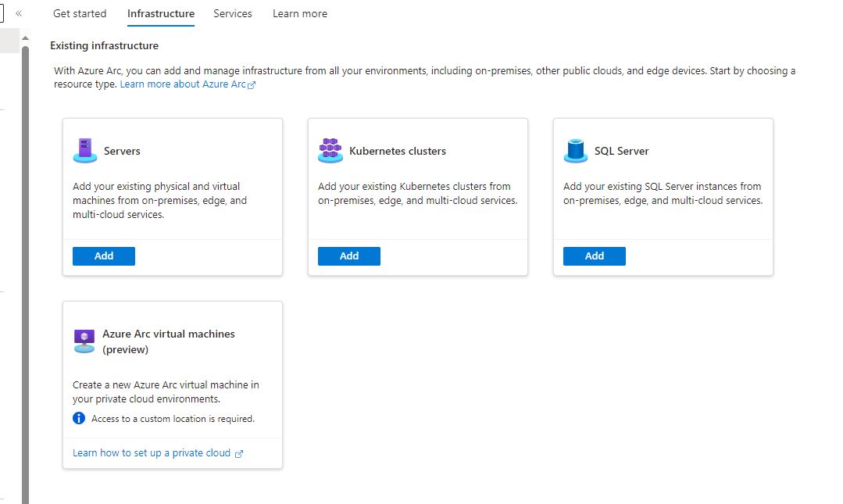Click the left panel vertical scrollbar track
843x504 pixels.
pos(25,273)
